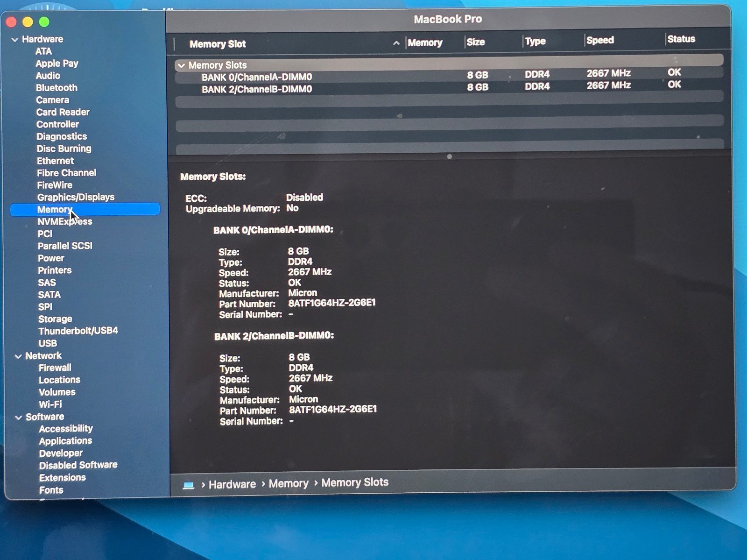The image size is (747, 560).
Task: Open the Storage entry
Action: pos(55,319)
